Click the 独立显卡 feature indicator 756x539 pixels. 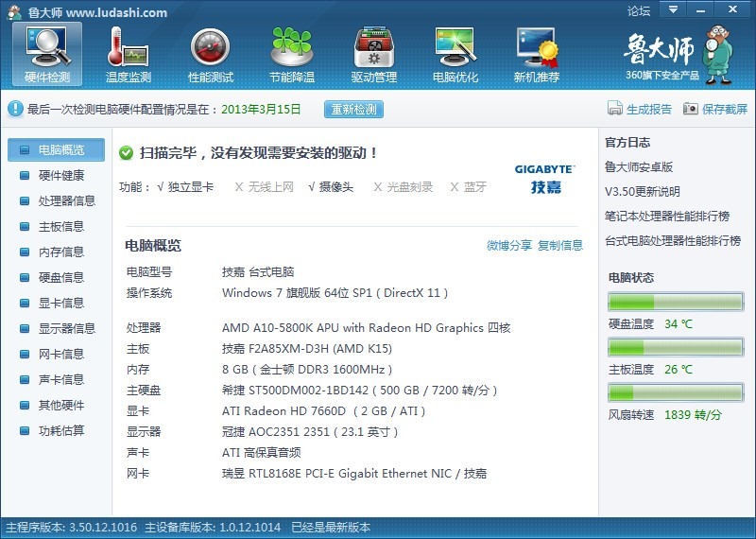pos(185,186)
